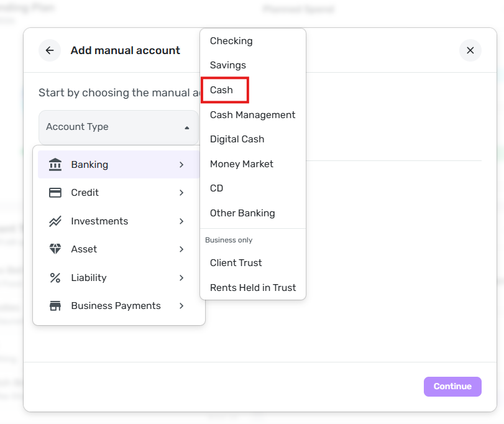
Task: Expand the Investments submenu chevron
Action: 181,221
